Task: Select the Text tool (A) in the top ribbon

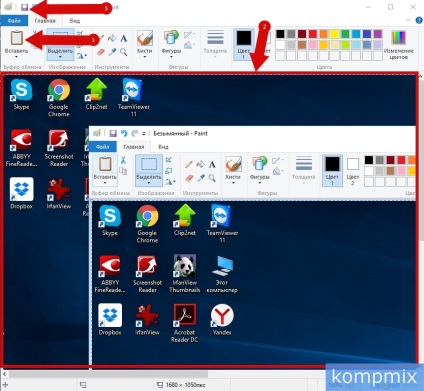Action: (x=124, y=38)
